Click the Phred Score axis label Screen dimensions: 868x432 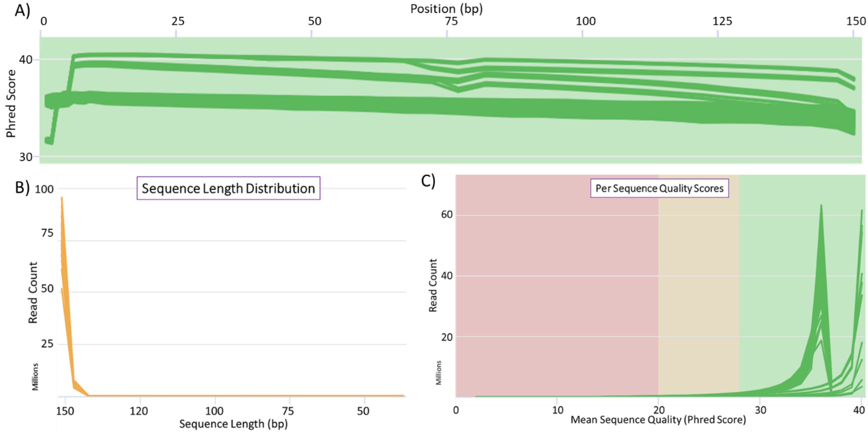[11, 104]
